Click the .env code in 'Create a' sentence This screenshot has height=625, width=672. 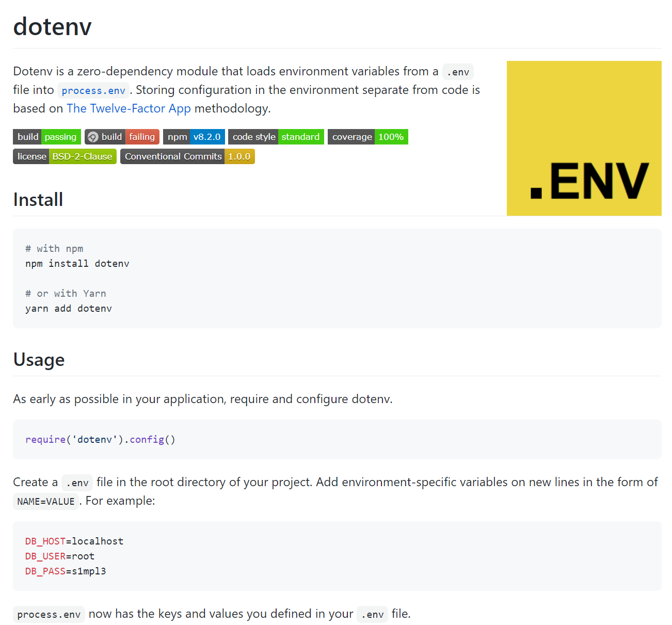point(77,483)
